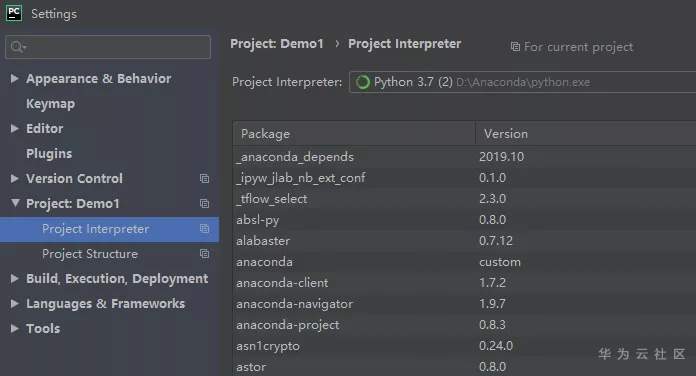Open Build, Execution, Deployment settings
This screenshot has width=696, height=376.
[x=117, y=279]
